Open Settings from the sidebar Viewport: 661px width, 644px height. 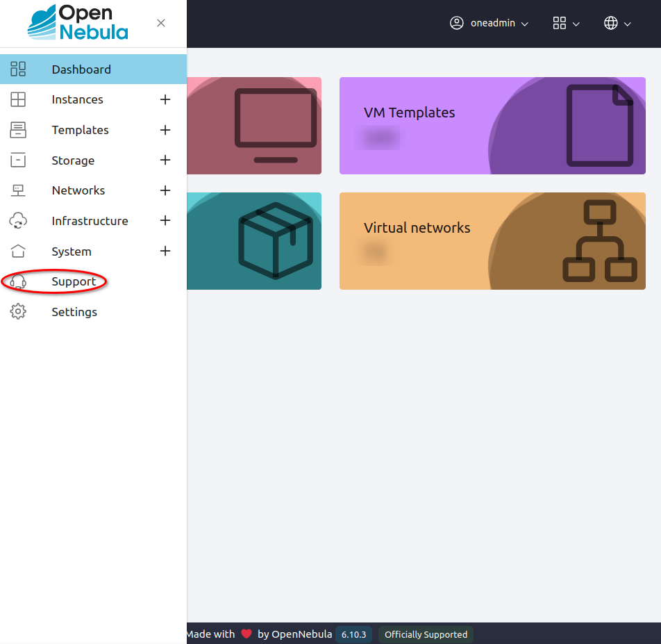pyautogui.click(x=74, y=312)
